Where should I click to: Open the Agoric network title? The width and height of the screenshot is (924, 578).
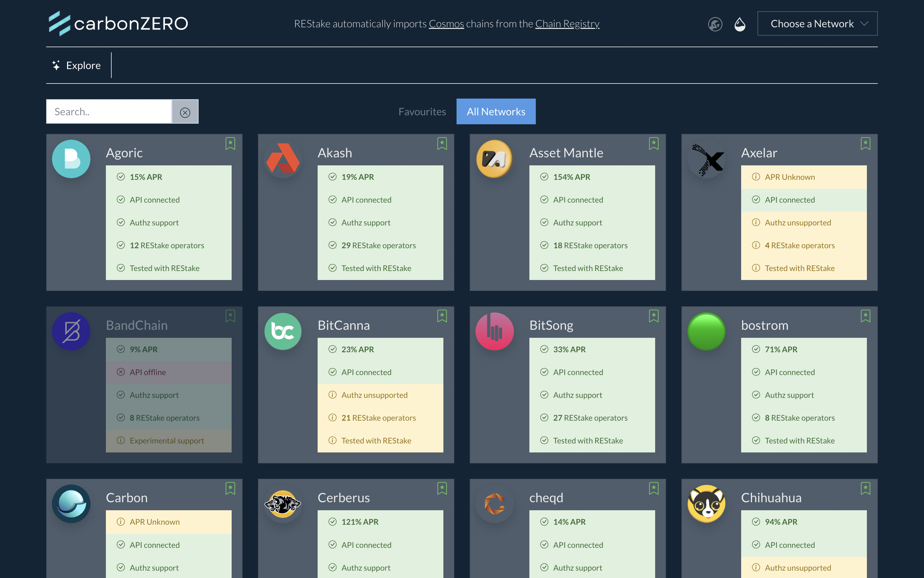(x=124, y=153)
